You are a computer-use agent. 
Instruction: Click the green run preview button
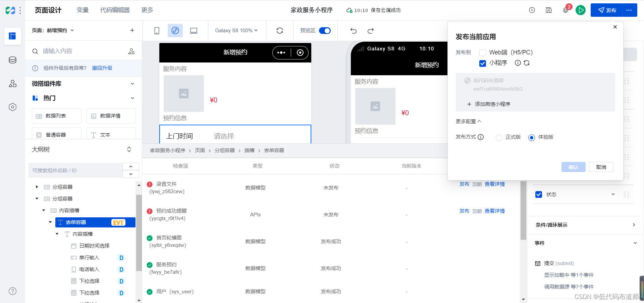click(x=581, y=10)
